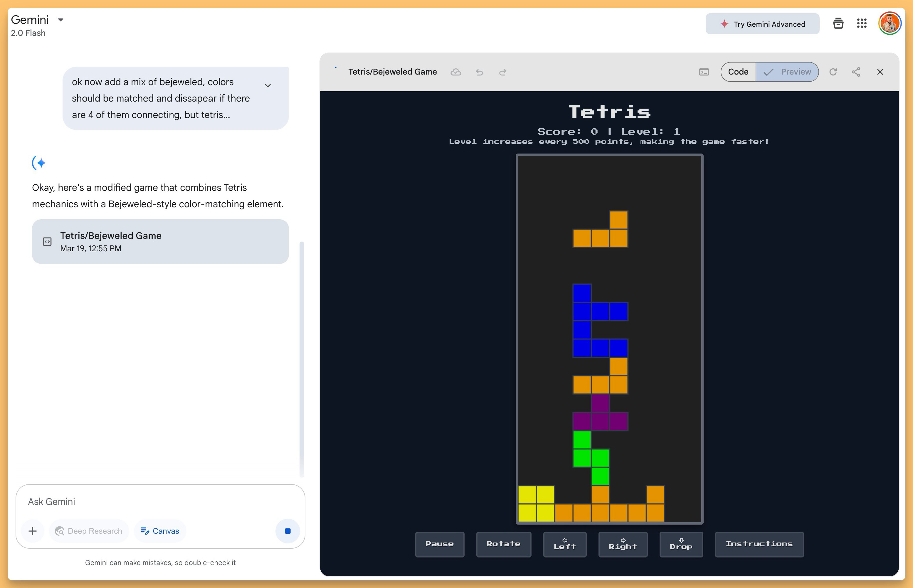This screenshot has width=913, height=588.
Task: Click the cloud save status icon
Action: pos(456,72)
